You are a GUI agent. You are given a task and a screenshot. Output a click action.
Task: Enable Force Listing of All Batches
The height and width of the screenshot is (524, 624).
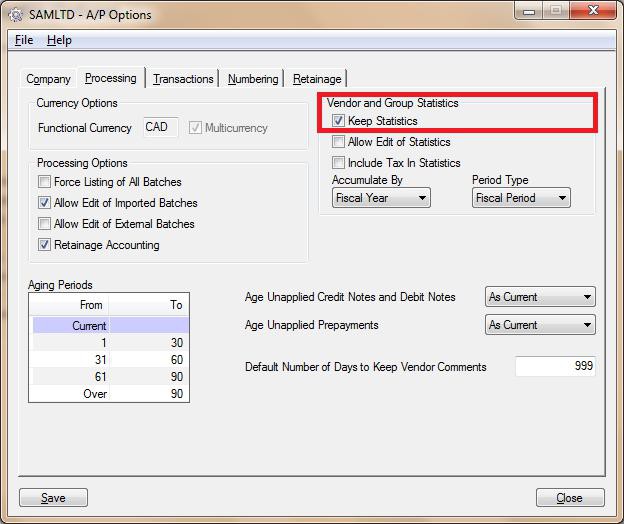(x=44, y=182)
